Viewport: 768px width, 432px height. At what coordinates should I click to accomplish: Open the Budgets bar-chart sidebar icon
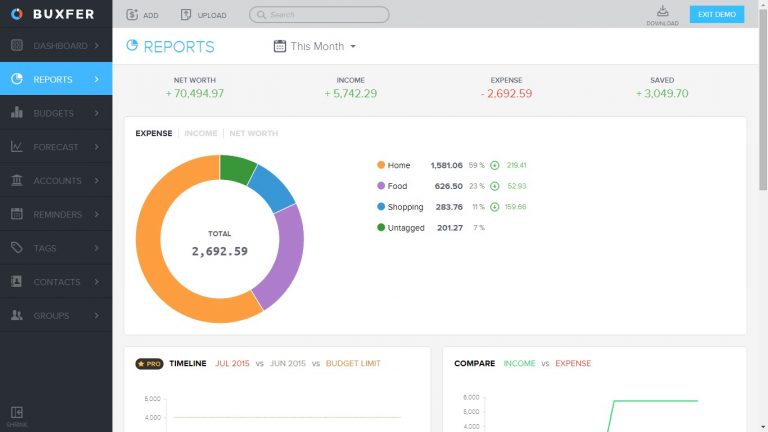click(x=17, y=113)
